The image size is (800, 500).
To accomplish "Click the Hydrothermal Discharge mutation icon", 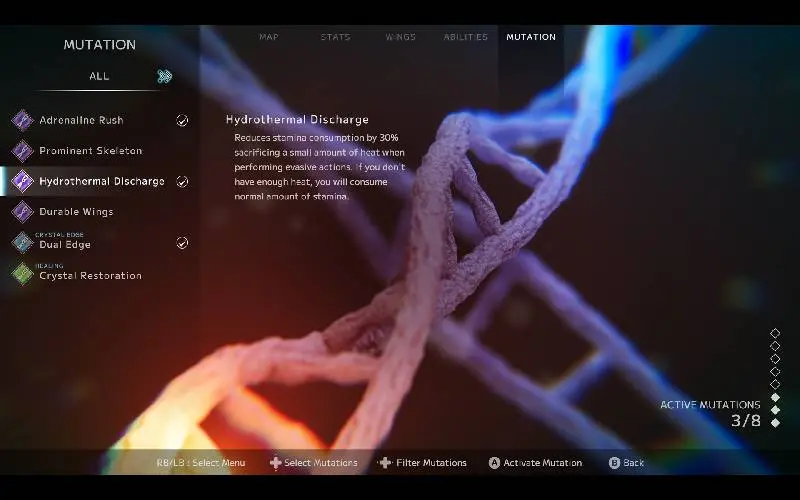I will point(22,181).
